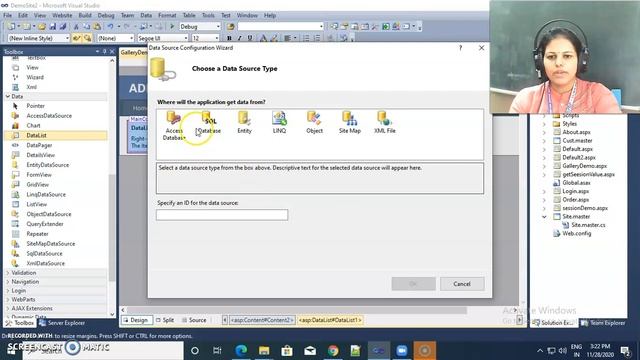This screenshot has width=640, height=360.
Task: Select XmlDataSource in the Toolbox
Action: point(46,263)
